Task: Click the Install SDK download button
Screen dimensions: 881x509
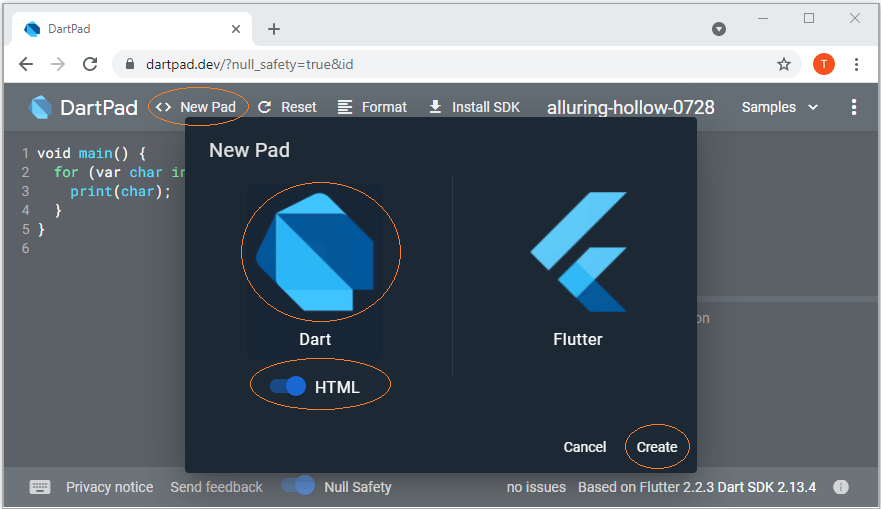Action: click(474, 107)
